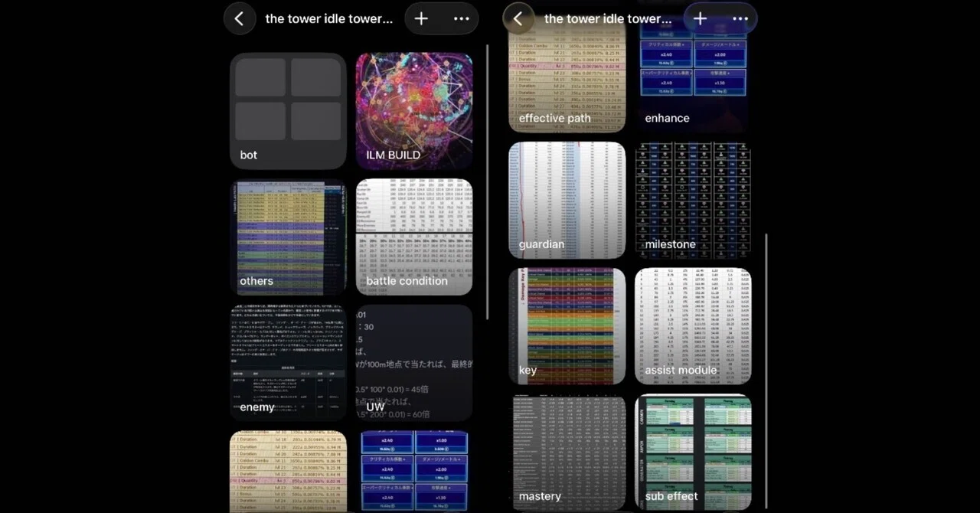The image size is (980, 513).
Task: Open the guardian album
Action: click(567, 201)
